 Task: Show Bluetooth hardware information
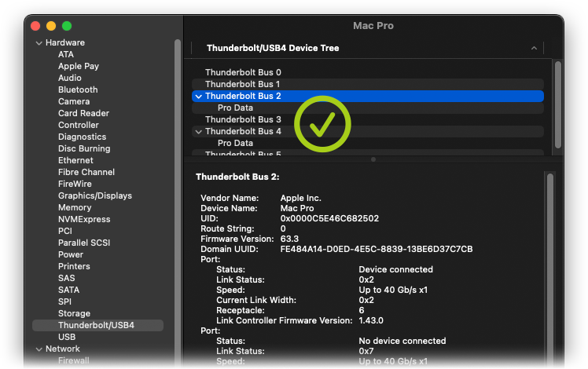click(78, 90)
